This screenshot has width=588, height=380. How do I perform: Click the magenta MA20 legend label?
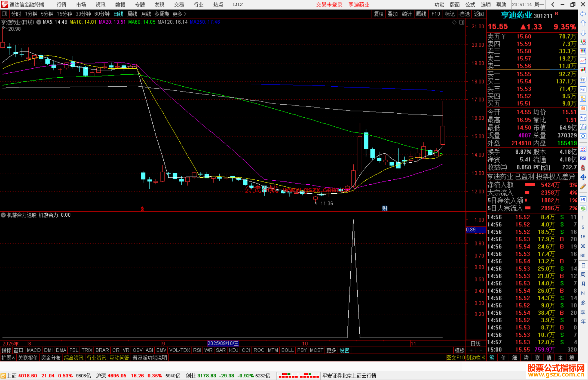[112, 22]
